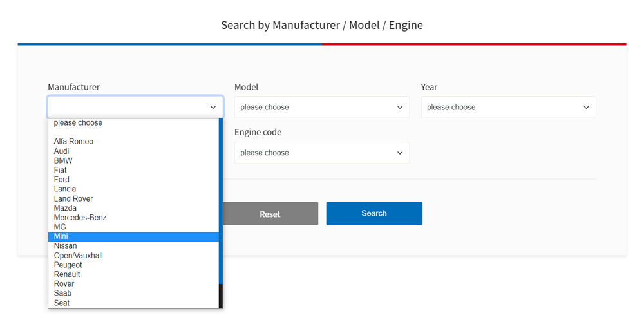Pick Open/Vauxhall from the list
Screen dimensions: 644x322
tap(133, 256)
